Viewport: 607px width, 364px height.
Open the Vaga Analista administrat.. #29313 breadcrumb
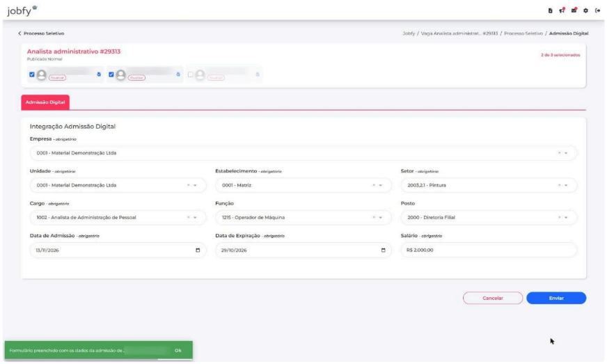point(459,33)
